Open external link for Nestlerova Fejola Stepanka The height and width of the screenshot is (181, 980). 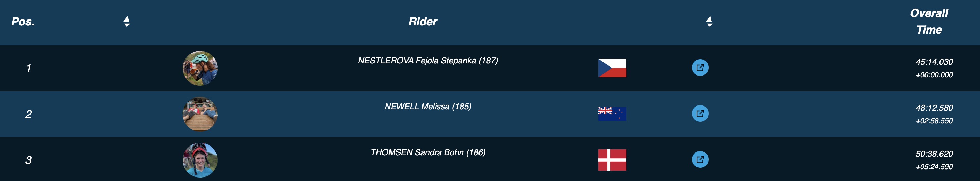pos(700,68)
